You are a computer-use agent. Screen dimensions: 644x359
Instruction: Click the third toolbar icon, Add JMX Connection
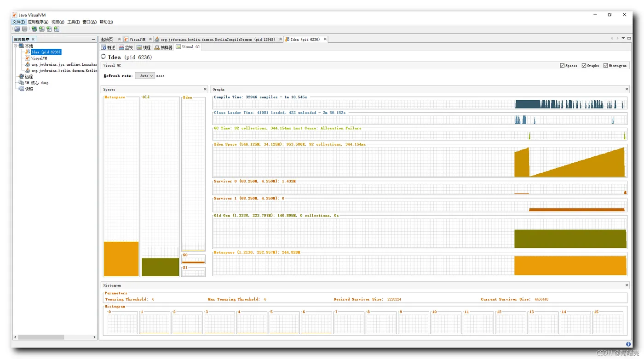(34, 29)
